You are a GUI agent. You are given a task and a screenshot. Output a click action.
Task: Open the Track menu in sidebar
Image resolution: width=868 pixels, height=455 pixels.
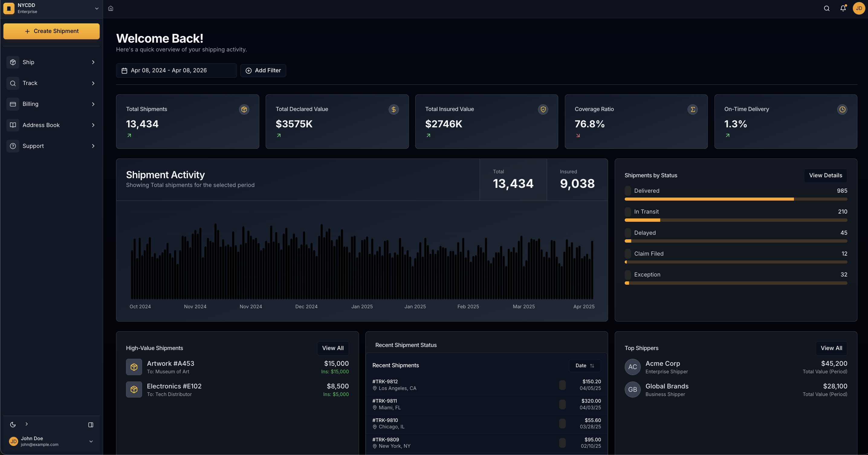51,83
